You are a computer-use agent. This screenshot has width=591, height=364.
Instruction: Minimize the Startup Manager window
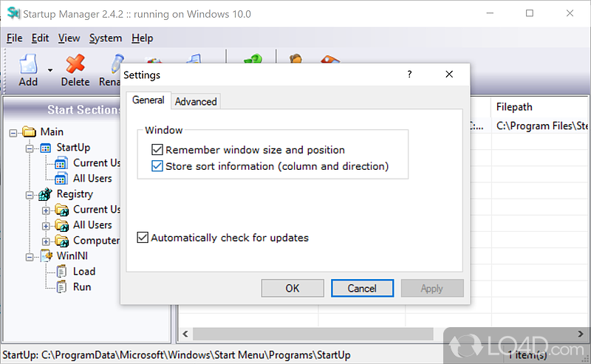[x=490, y=13]
